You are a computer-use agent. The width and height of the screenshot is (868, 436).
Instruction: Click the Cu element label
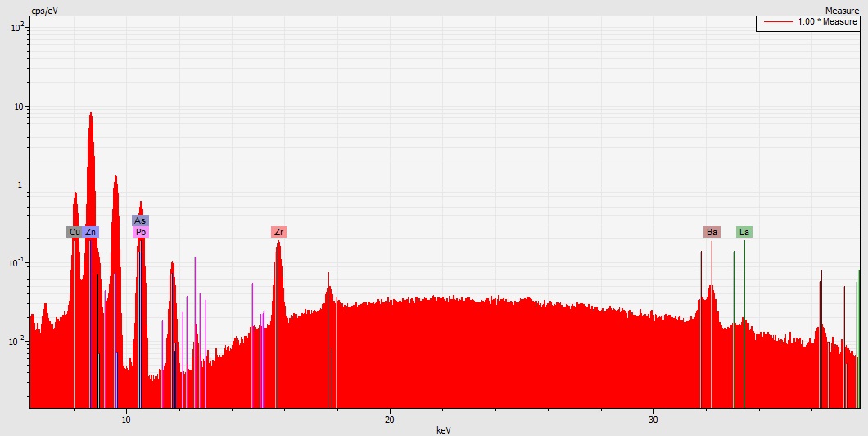point(75,232)
